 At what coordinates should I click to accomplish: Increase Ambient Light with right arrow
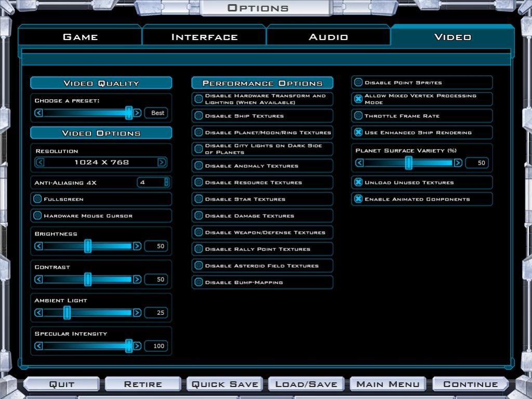137,312
